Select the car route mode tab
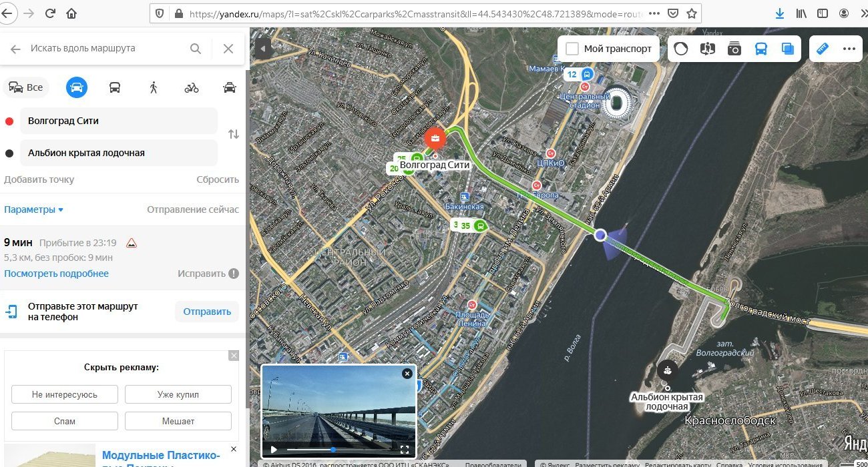 click(77, 87)
